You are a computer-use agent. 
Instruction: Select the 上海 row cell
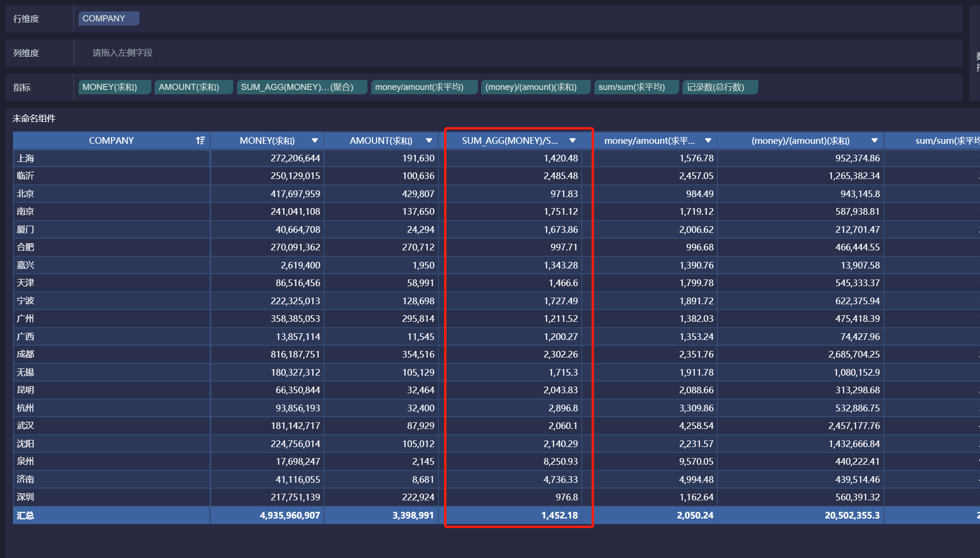tap(111, 158)
